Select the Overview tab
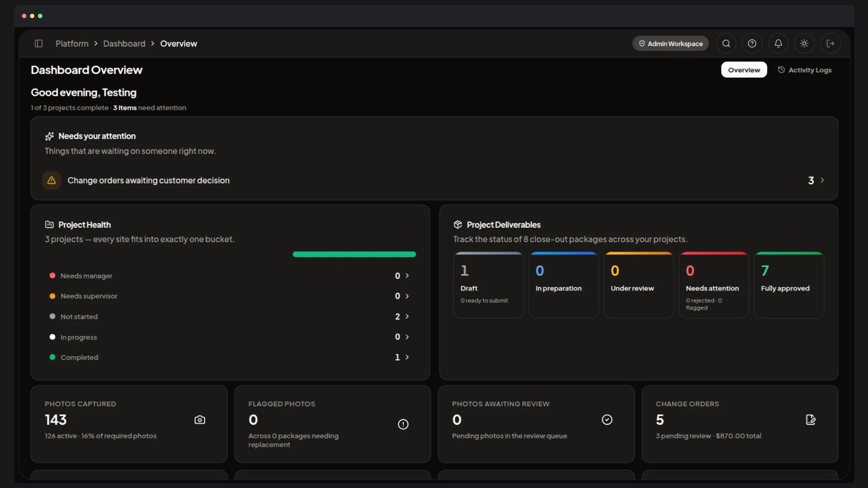 point(744,70)
